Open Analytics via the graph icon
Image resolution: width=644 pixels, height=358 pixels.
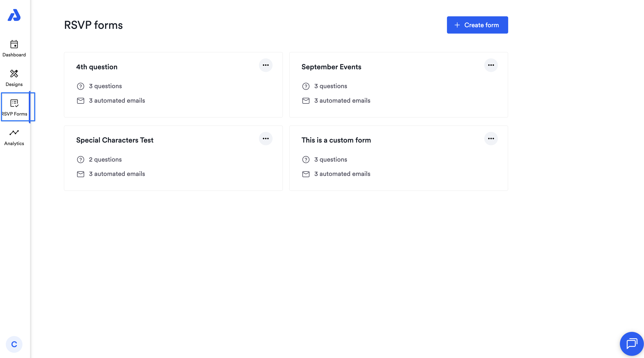click(14, 132)
